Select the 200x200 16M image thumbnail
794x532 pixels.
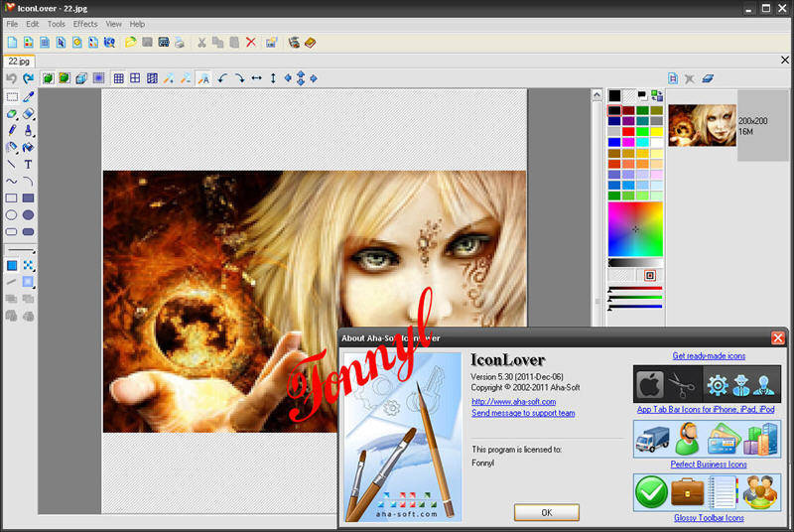(702, 125)
